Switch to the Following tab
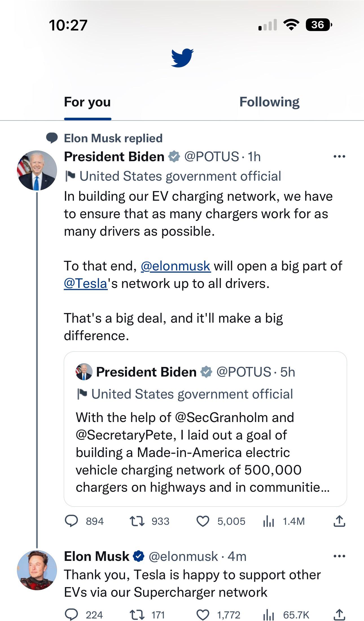The image size is (364, 621). tap(269, 102)
